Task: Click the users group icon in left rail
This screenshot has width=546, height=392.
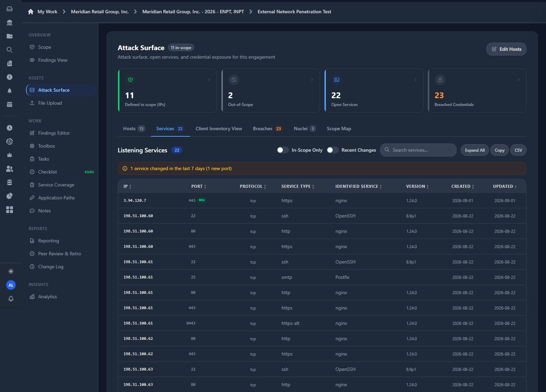Action: [10, 169]
